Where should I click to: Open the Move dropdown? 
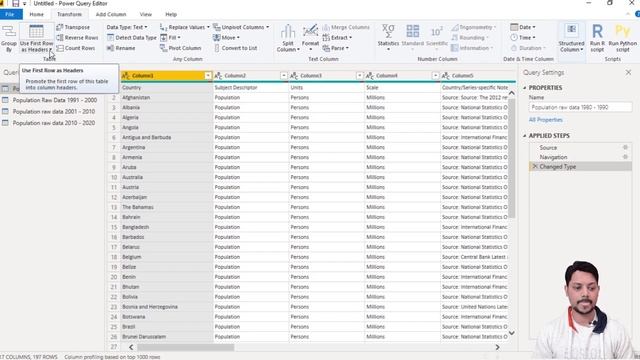coord(226,38)
